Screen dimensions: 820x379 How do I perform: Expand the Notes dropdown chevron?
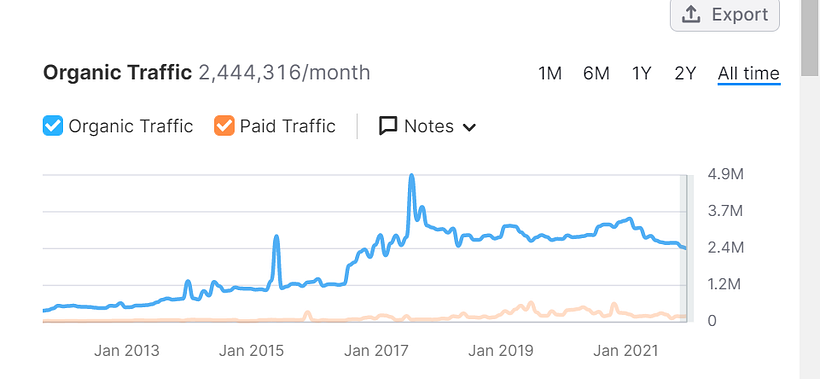coord(469,127)
